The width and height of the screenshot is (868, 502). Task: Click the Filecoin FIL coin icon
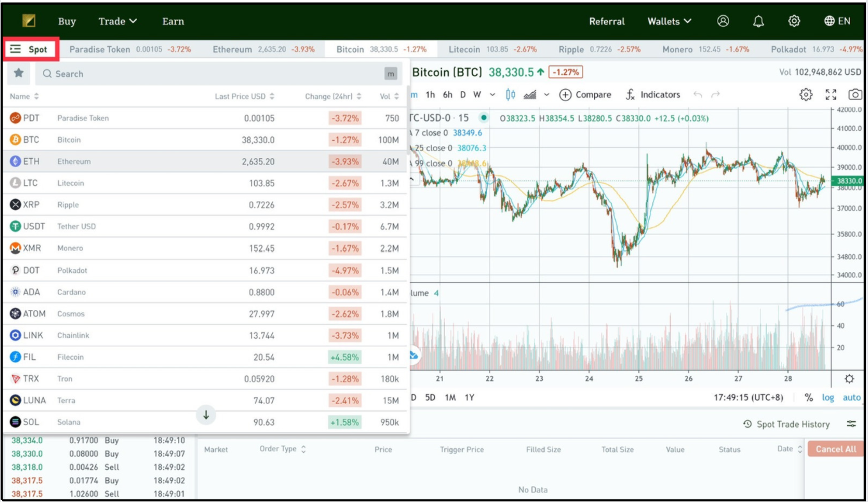(x=15, y=357)
